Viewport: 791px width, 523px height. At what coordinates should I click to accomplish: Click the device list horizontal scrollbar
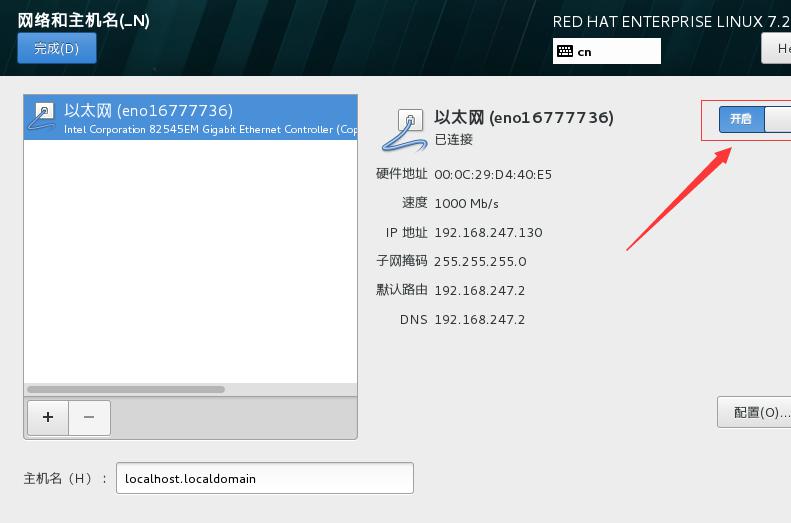coord(126,389)
